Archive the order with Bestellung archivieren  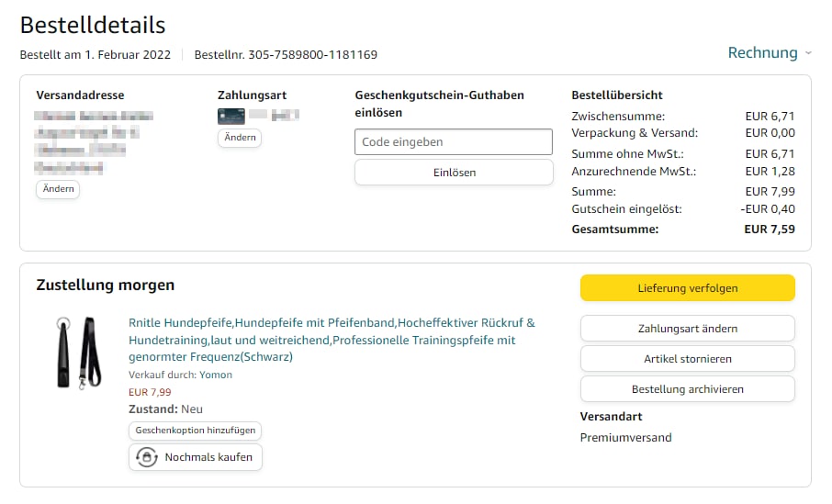[x=687, y=389]
